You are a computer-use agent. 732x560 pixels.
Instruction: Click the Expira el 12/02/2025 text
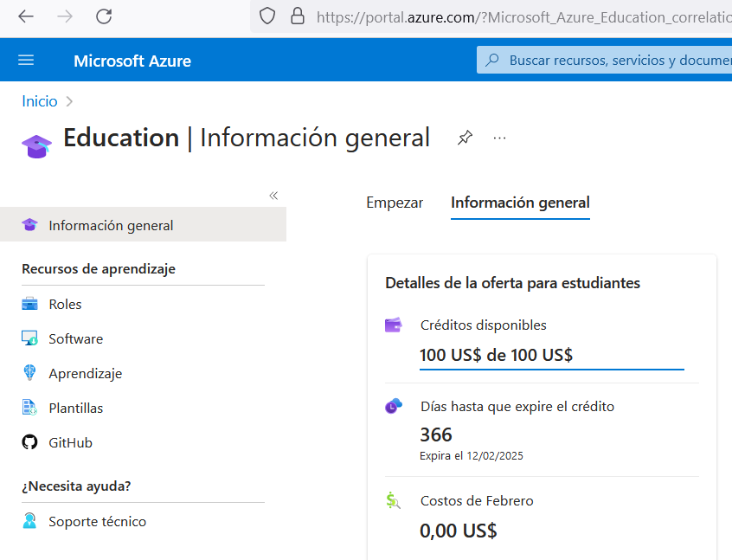coord(472,456)
